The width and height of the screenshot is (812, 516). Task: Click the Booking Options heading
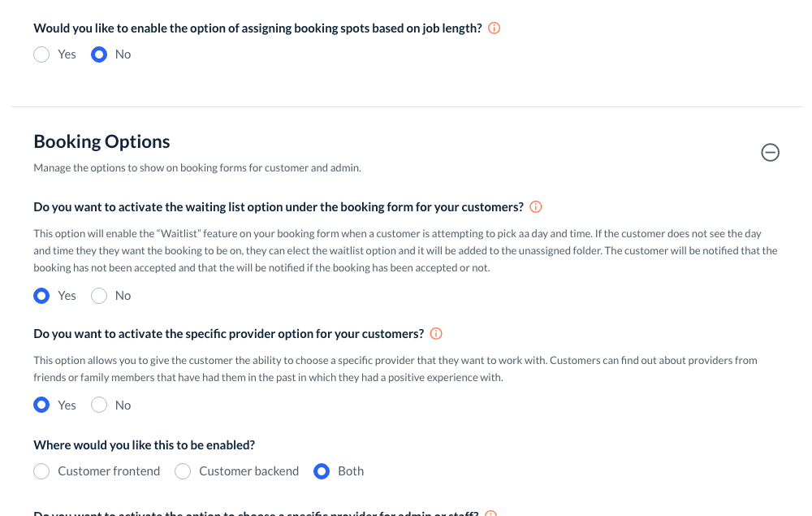[101, 141]
